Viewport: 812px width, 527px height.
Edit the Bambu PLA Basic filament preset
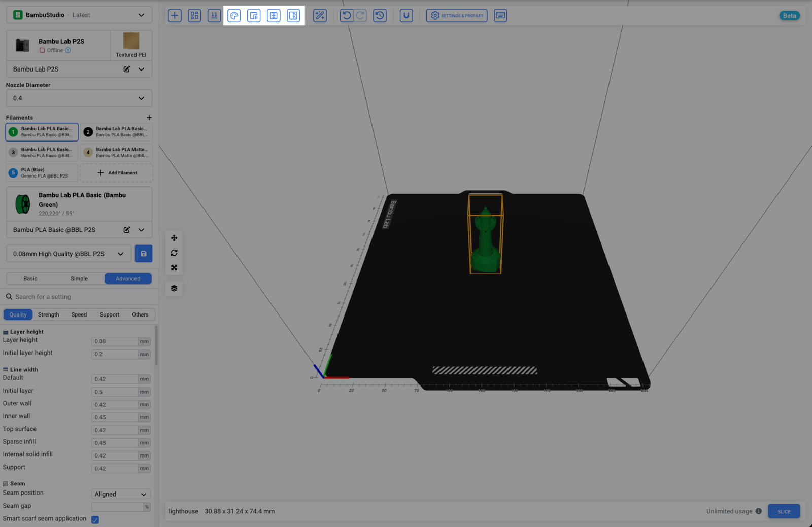(126, 230)
